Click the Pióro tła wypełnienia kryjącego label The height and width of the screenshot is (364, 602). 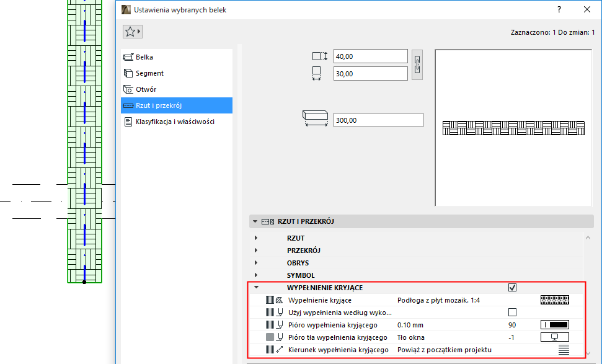pos(337,337)
